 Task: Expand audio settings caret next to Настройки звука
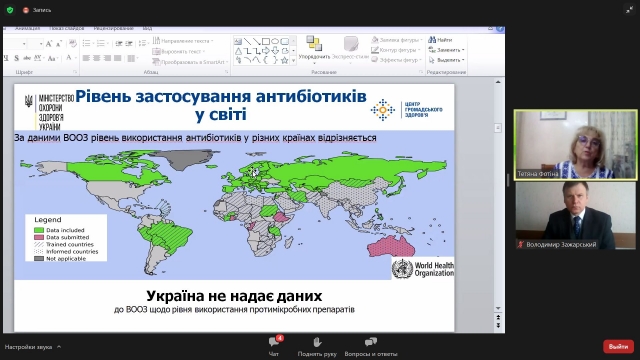pyautogui.click(x=59, y=347)
